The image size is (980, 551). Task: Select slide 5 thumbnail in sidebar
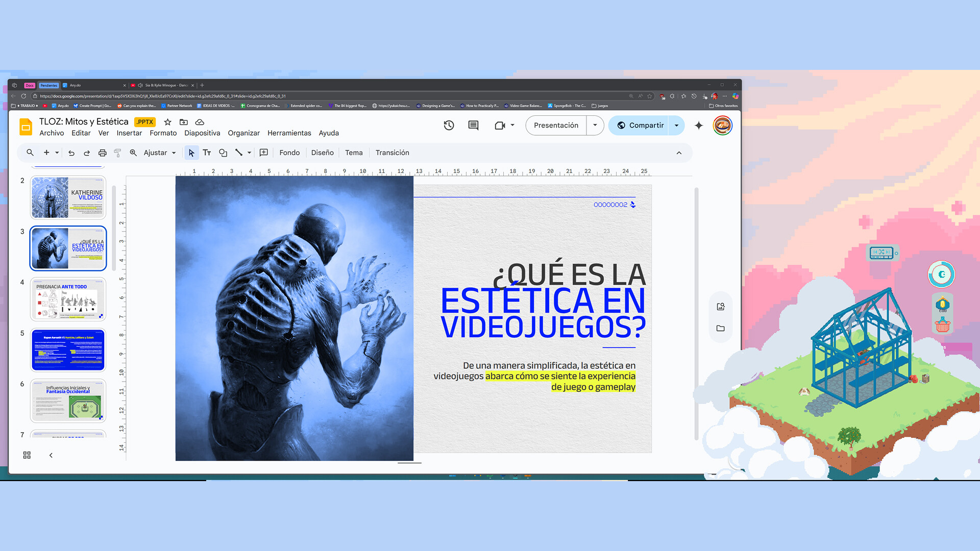tap(68, 350)
